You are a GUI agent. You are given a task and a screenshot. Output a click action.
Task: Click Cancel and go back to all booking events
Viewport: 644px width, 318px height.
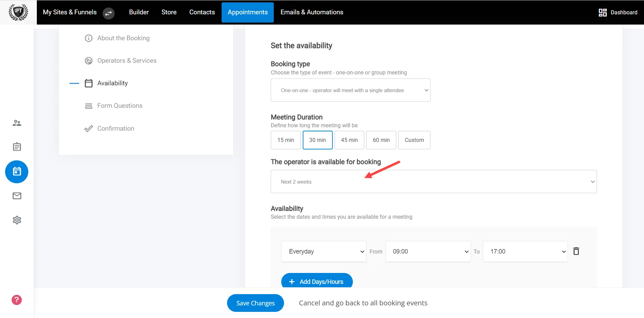coord(363,303)
